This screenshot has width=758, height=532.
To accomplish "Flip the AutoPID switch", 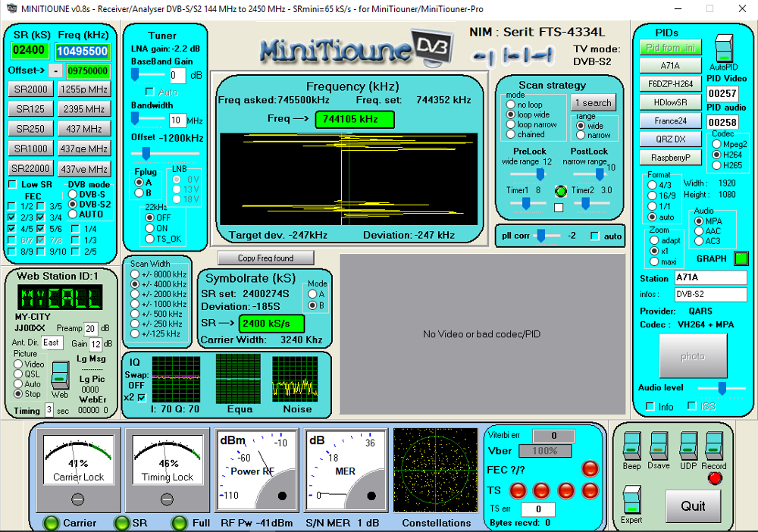I will tap(724, 49).
